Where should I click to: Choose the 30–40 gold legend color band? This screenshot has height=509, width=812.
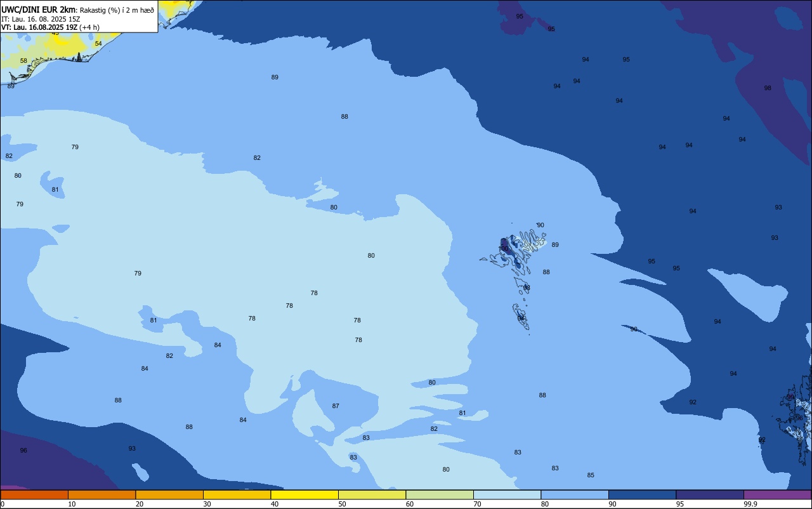point(237,494)
